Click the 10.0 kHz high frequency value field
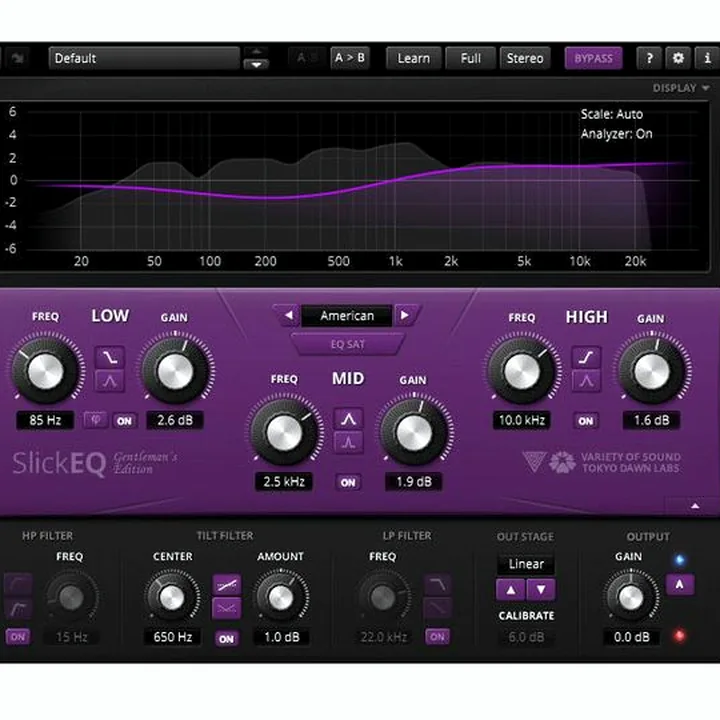 (x=522, y=420)
